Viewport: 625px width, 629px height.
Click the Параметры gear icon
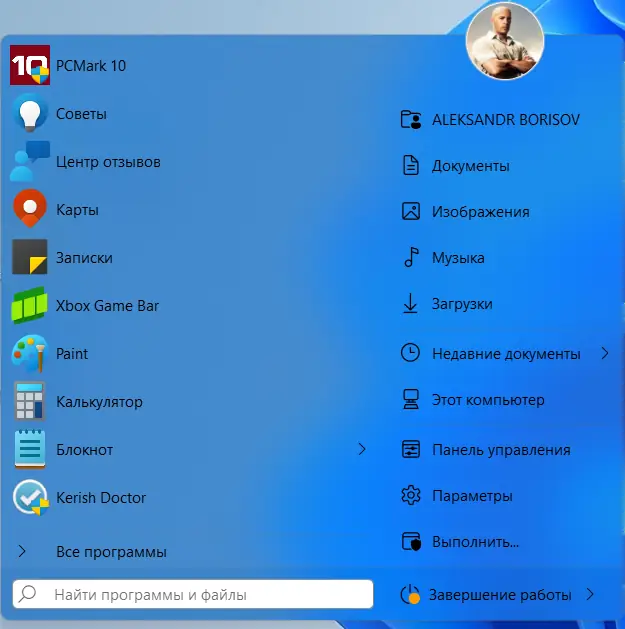pos(411,495)
